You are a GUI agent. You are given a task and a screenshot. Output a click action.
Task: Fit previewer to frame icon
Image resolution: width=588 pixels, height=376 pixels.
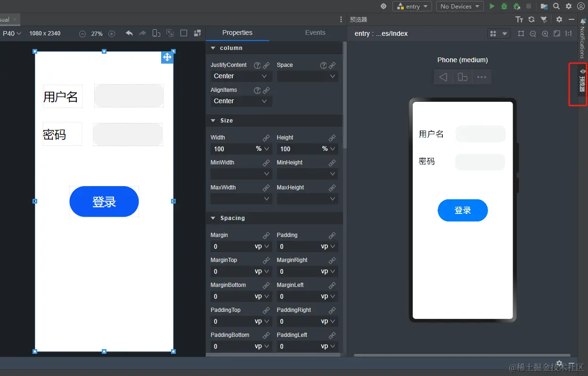[x=521, y=33]
